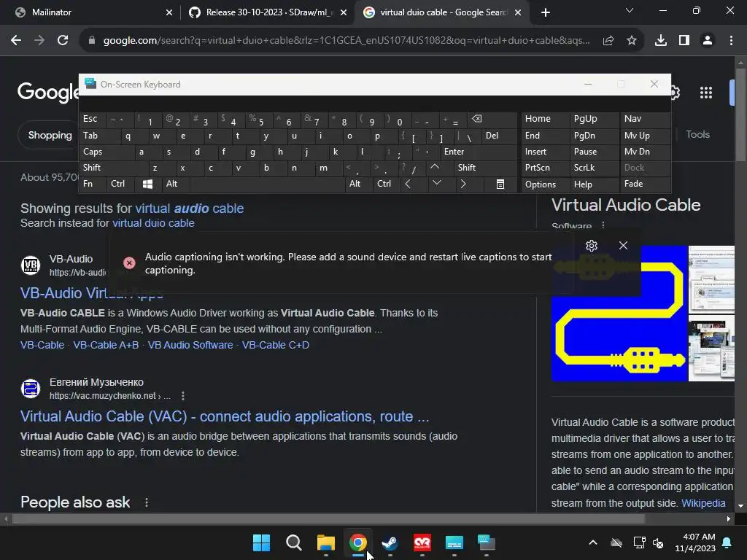Click the horizontal scrollbar at page bottom
Viewport: 747px width, 560px height.
(328, 518)
